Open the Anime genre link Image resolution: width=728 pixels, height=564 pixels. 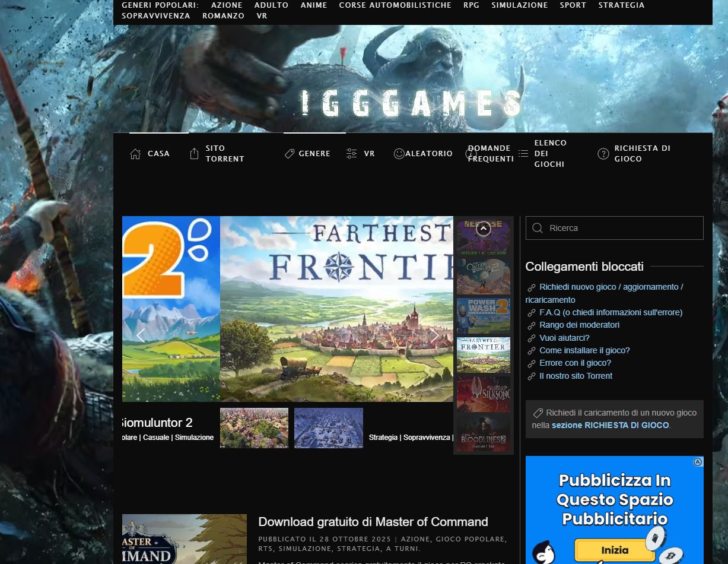313,5
